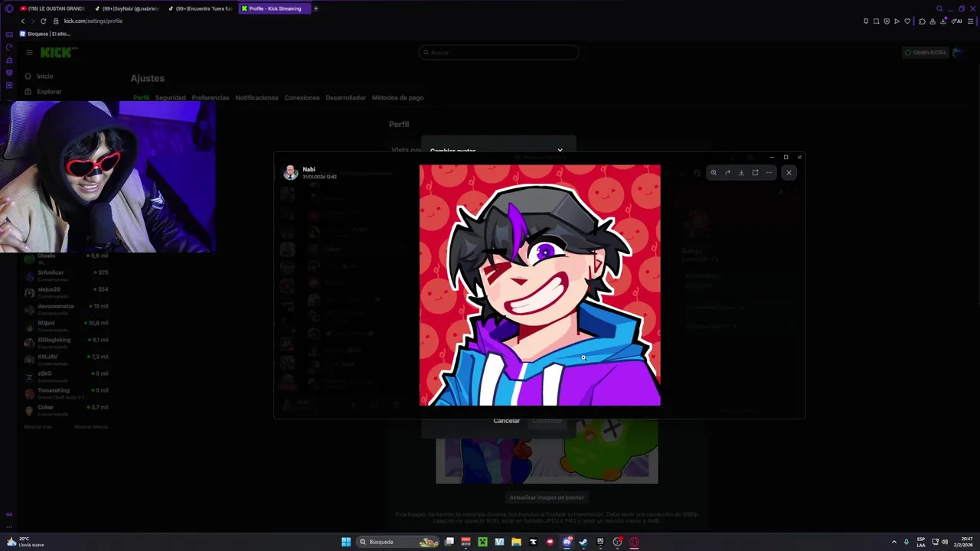Open the Desarrollador settings tab
The image size is (980, 551).
[x=345, y=98]
